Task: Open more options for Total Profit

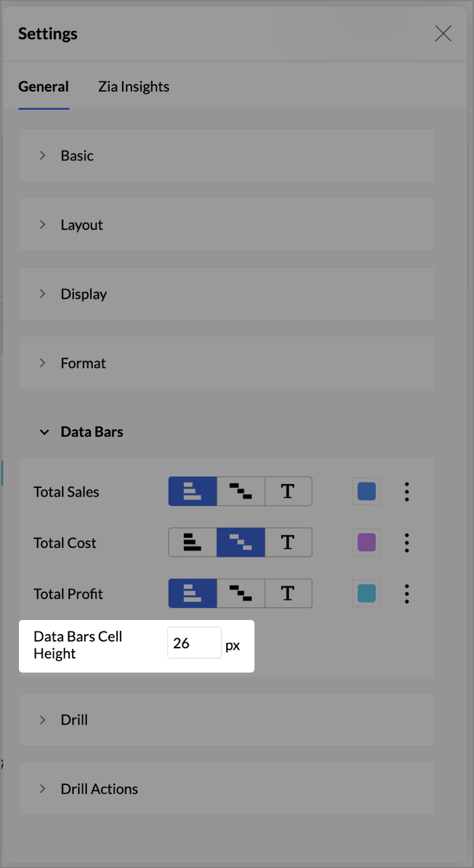Action: point(407,594)
